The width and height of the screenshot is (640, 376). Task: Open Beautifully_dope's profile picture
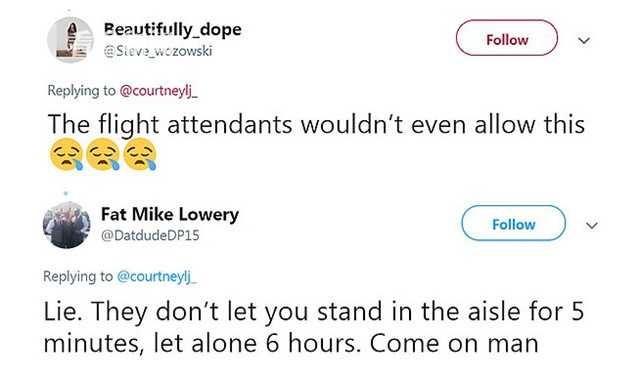pos(70,39)
